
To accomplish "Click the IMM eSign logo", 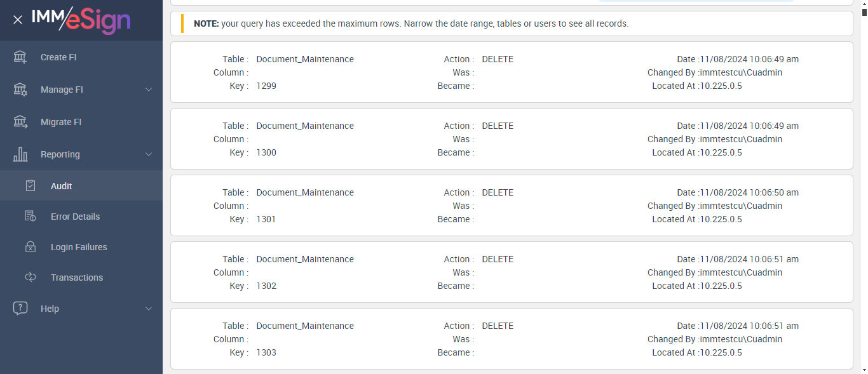I will click(81, 20).
